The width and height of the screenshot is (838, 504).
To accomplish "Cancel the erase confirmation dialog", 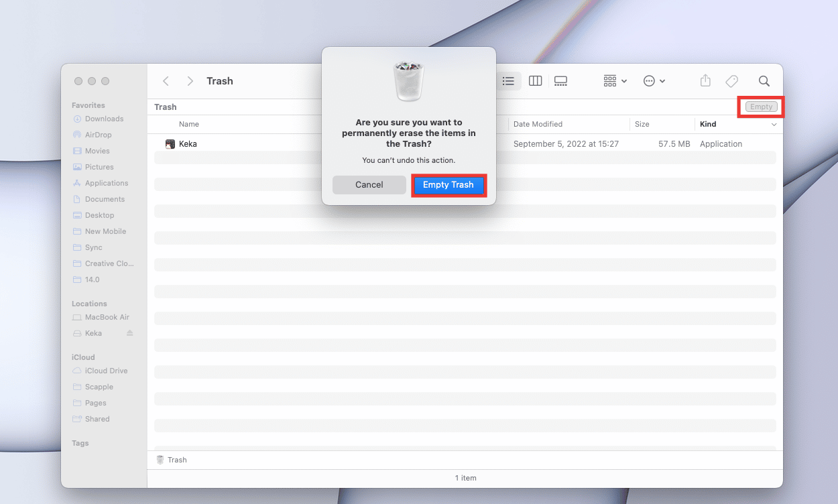I will click(369, 185).
